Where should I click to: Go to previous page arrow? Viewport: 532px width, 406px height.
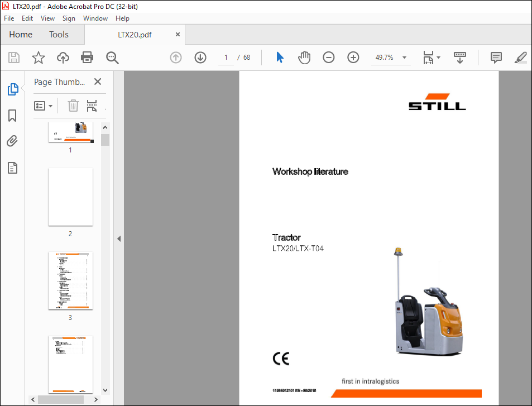(176, 58)
